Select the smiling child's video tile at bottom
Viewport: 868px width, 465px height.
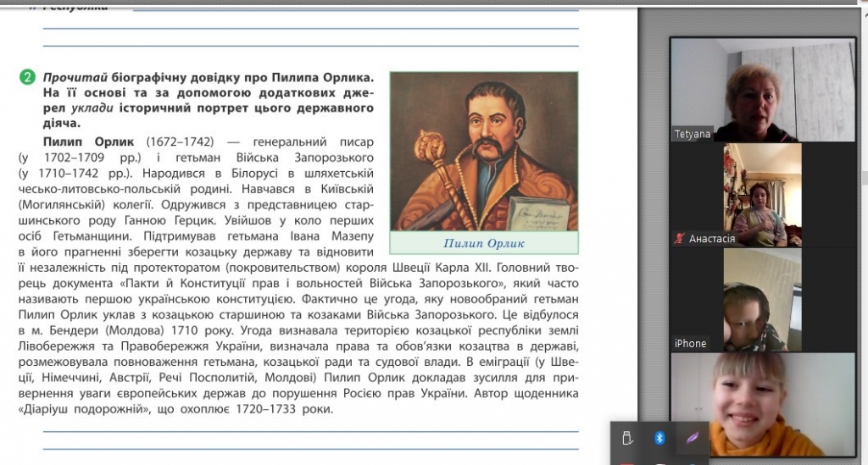(763, 405)
